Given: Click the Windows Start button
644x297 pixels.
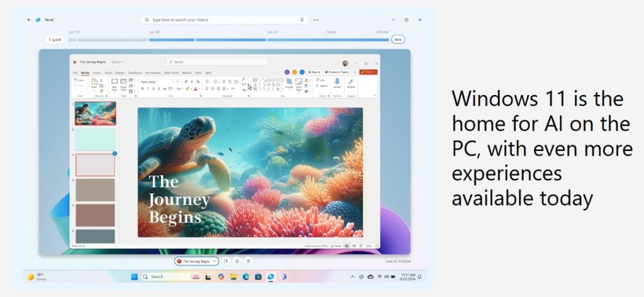Looking at the screenshot, I should click(134, 277).
